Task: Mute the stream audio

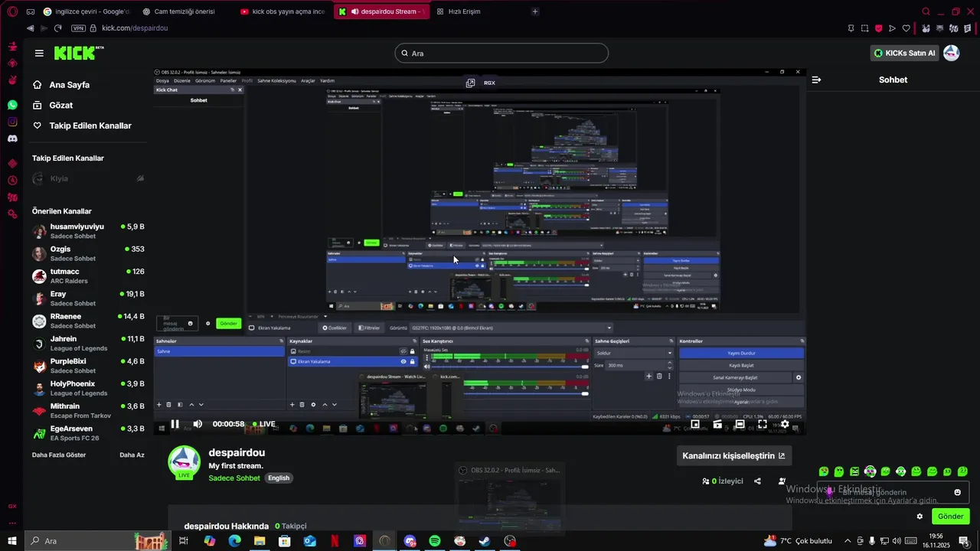Action: pos(198,424)
